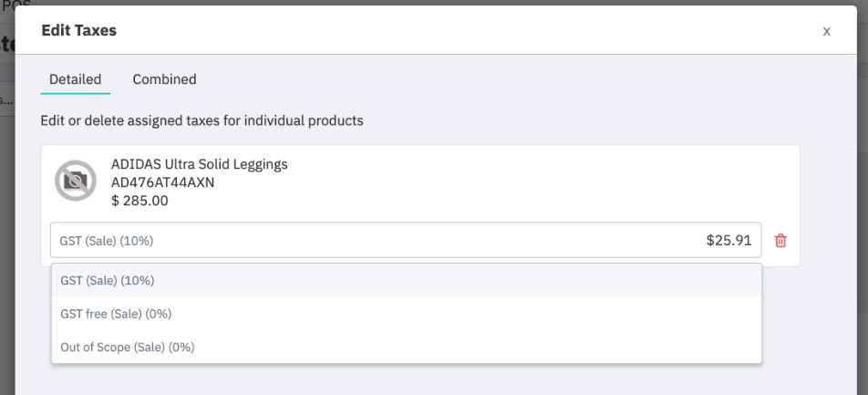Viewport: 868px width, 395px height.
Task: Click the 'Edit or delete assigned taxes' description
Action: (x=202, y=120)
